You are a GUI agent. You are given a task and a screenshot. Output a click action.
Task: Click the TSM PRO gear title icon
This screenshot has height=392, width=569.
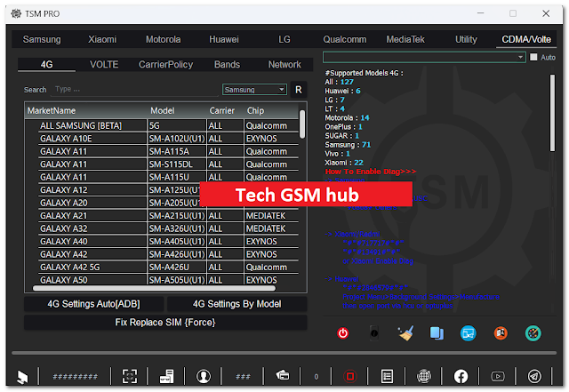click(16, 13)
